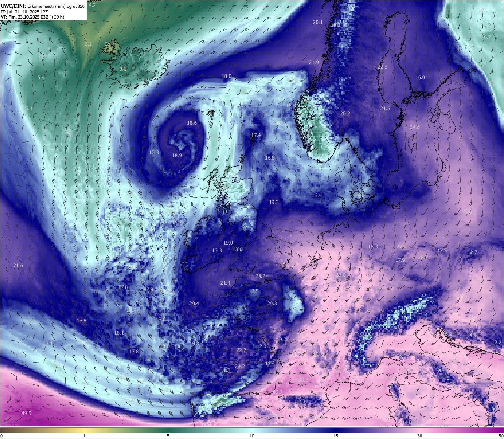Click the 20.3 value on the map
The width and height of the screenshot is (504, 439).
click(x=272, y=304)
